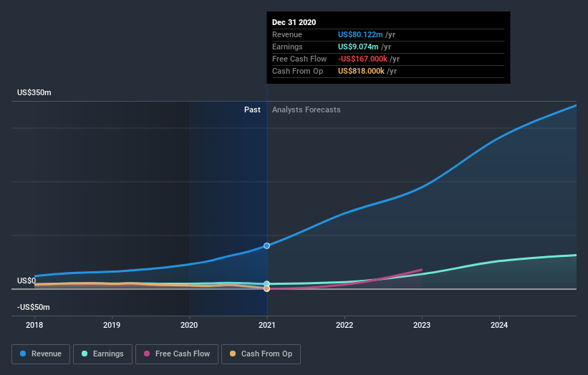Toggle the Earnings legend series

[102, 354]
